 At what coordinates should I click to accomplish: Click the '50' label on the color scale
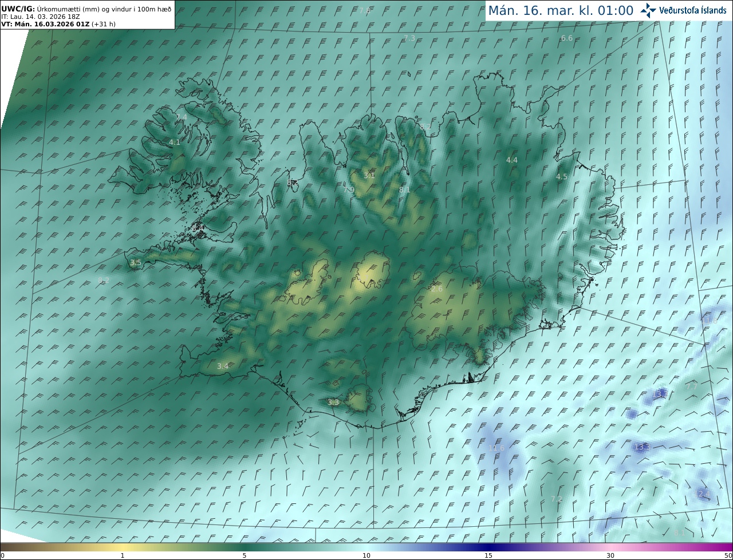[x=728, y=556]
